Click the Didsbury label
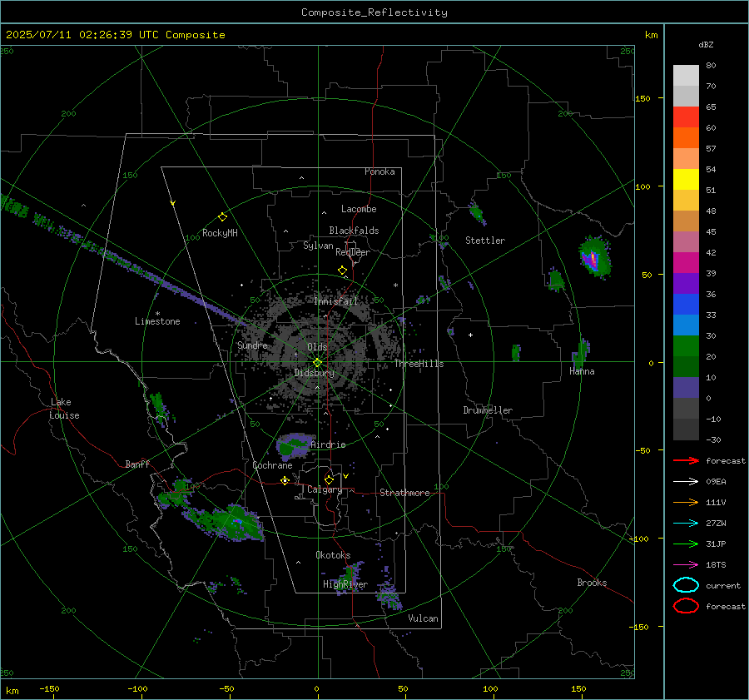The width and height of the screenshot is (749, 700). point(314,373)
